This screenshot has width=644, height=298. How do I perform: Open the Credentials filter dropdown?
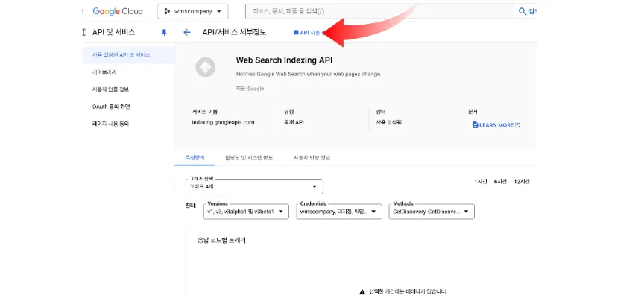(x=339, y=212)
